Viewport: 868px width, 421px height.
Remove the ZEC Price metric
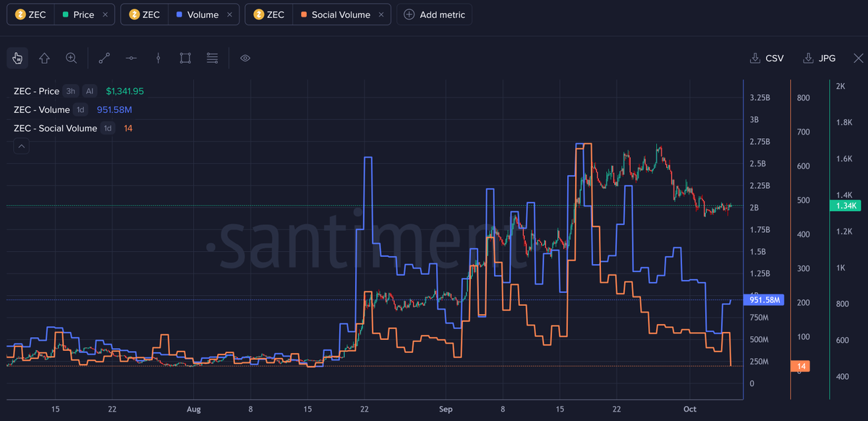pyautogui.click(x=105, y=14)
